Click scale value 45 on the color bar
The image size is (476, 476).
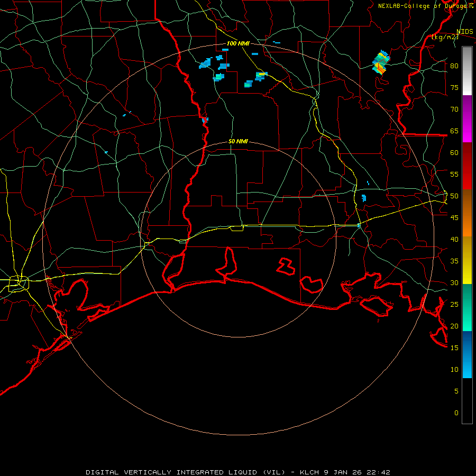pyautogui.click(x=454, y=218)
